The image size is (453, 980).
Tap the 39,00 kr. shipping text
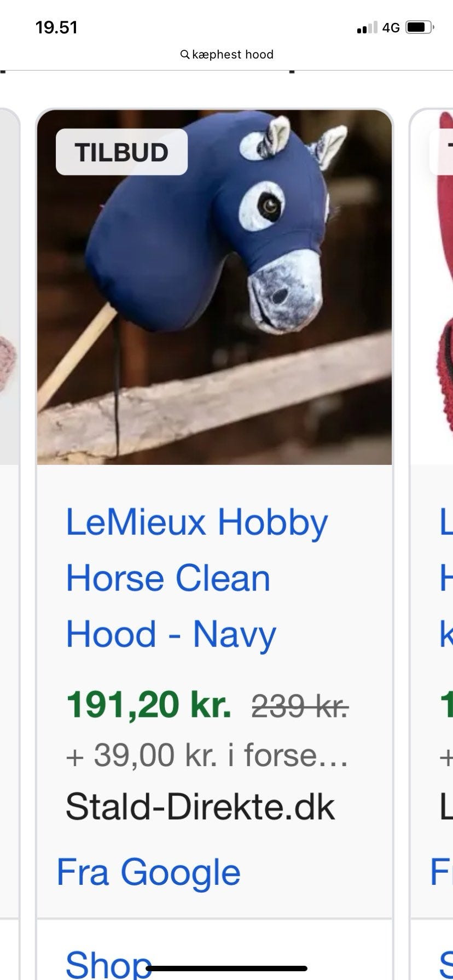207,755
